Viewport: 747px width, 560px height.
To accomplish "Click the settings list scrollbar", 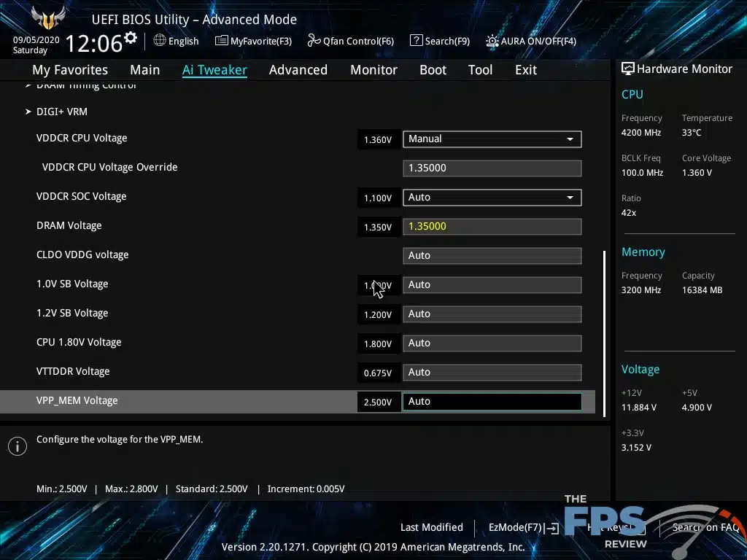I will pyautogui.click(x=604, y=333).
